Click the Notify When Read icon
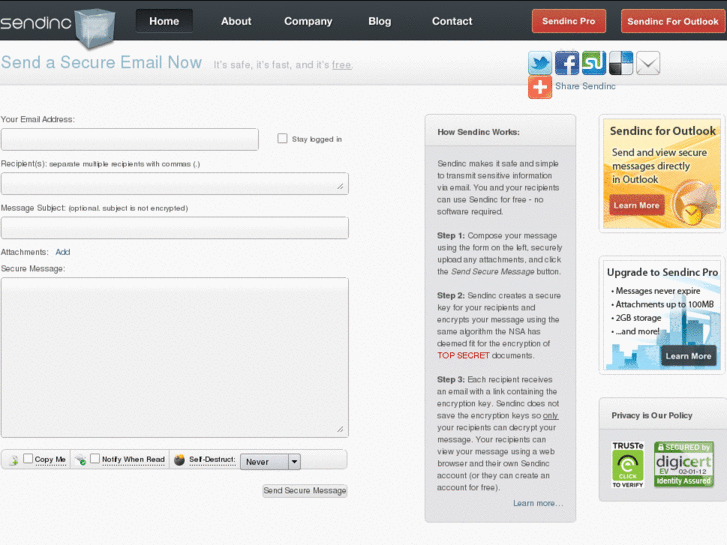 pos(81,460)
